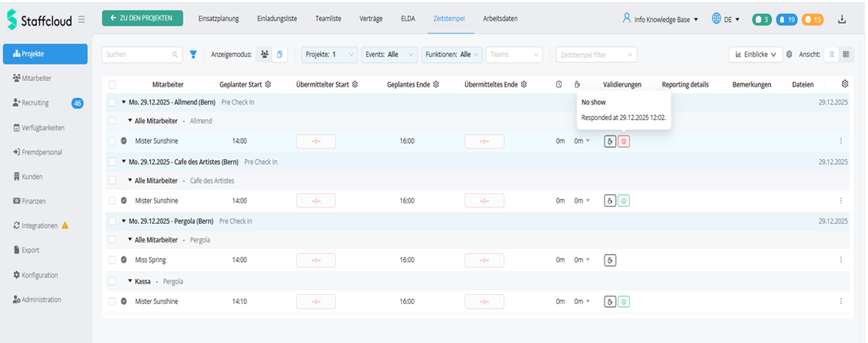
Task: Tick the select-all checkbox in table header
Action: pos(113,85)
